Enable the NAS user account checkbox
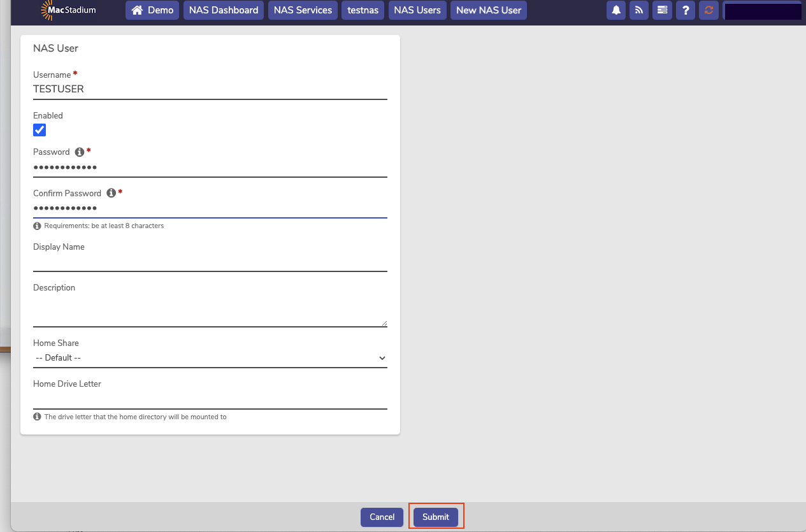The width and height of the screenshot is (806, 532). pyautogui.click(x=39, y=129)
